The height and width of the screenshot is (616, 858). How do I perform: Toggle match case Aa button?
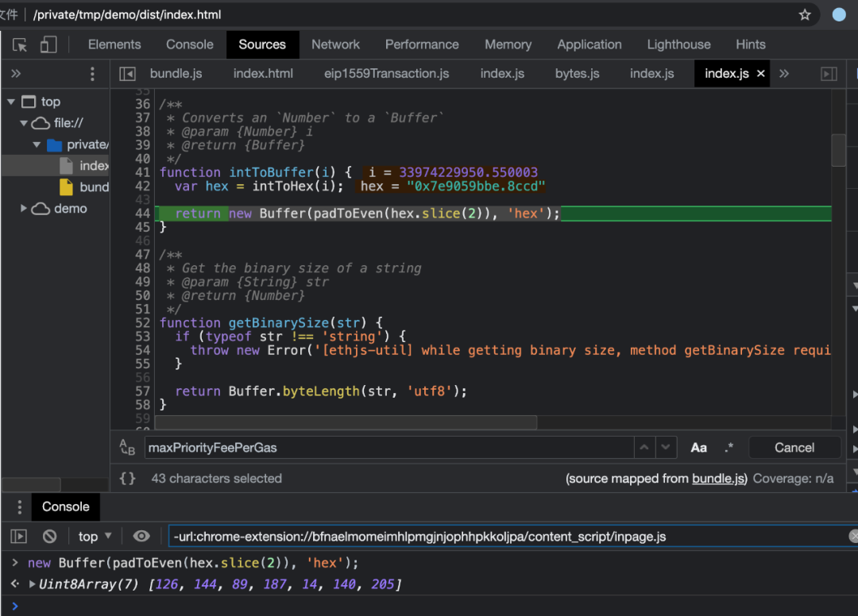[698, 449]
